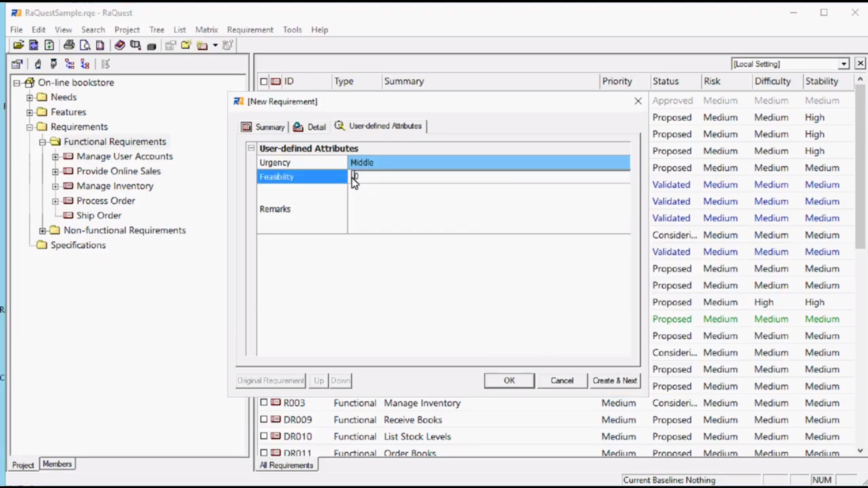Open print preview with magnifier page icon
The width and height of the screenshot is (868, 488).
tap(85, 45)
